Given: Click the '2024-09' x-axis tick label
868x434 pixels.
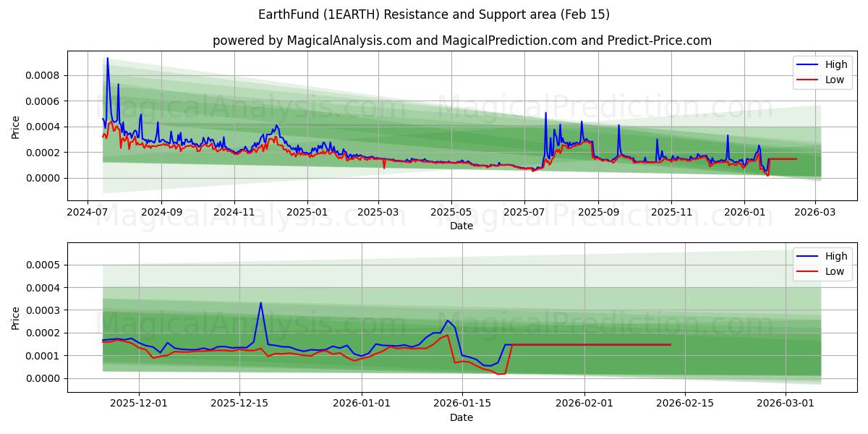Looking at the screenshot, I should click(161, 212).
